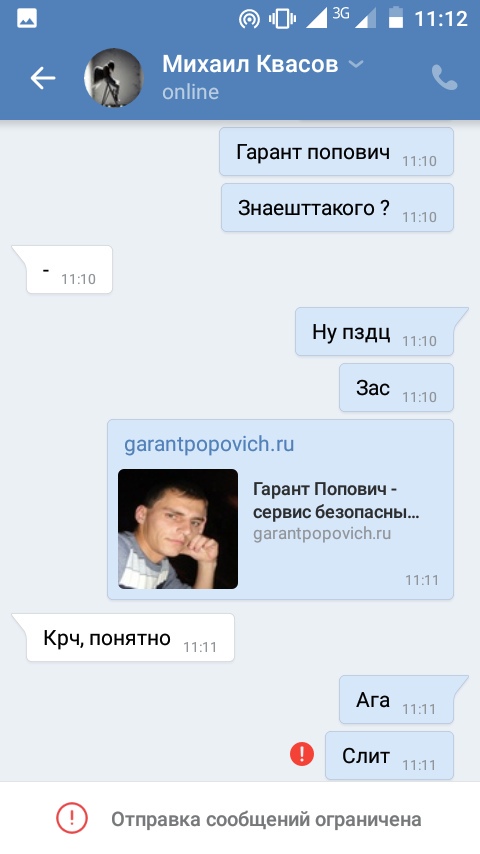Select the 'Гарант попович' message bubble

336,152
